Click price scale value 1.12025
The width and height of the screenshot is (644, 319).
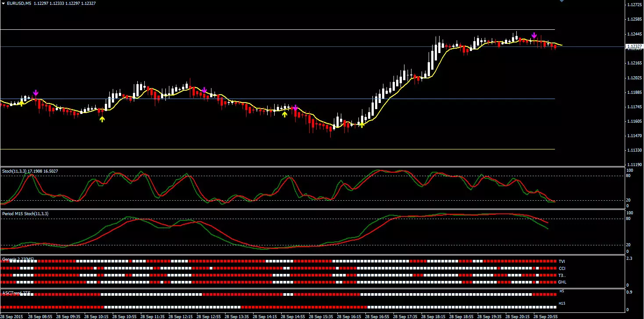click(635, 78)
